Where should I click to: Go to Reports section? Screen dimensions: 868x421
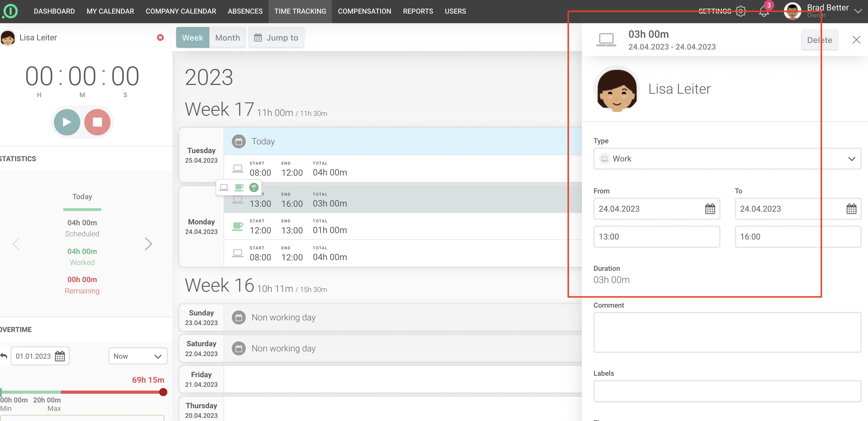point(418,11)
